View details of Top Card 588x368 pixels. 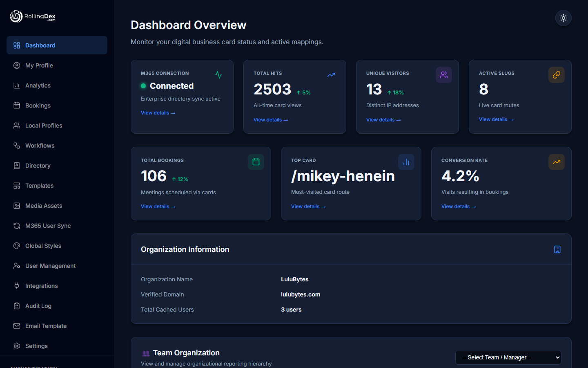pyautogui.click(x=308, y=206)
